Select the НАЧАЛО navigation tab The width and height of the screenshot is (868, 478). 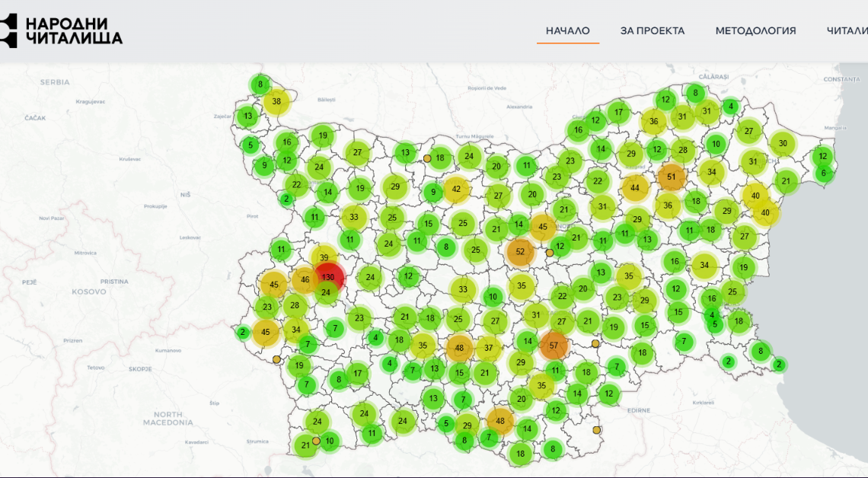[567, 31]
